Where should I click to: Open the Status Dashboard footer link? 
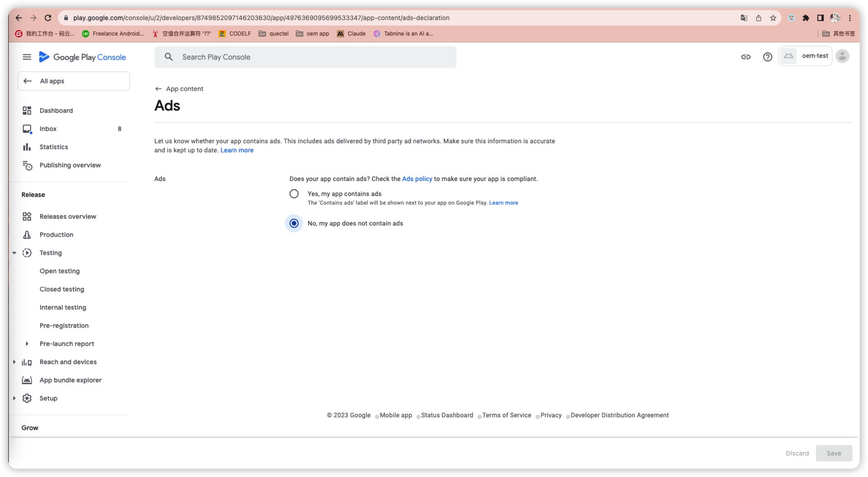[x=447, y=415]
